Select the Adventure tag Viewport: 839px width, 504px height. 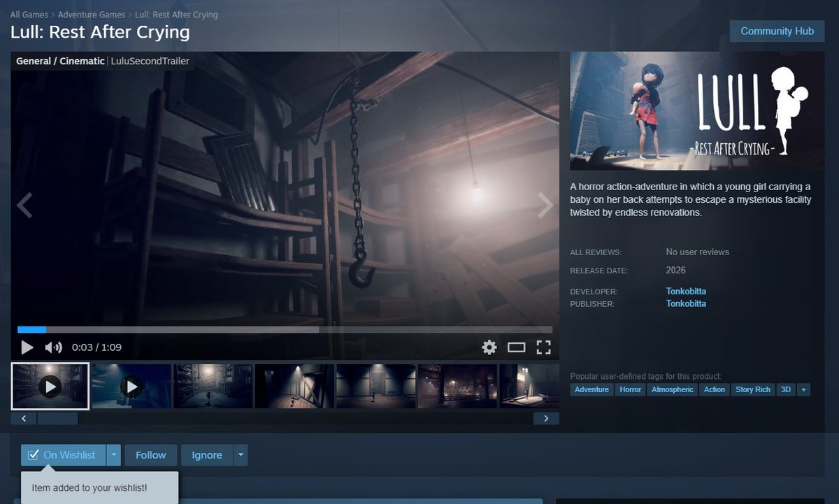591,389
